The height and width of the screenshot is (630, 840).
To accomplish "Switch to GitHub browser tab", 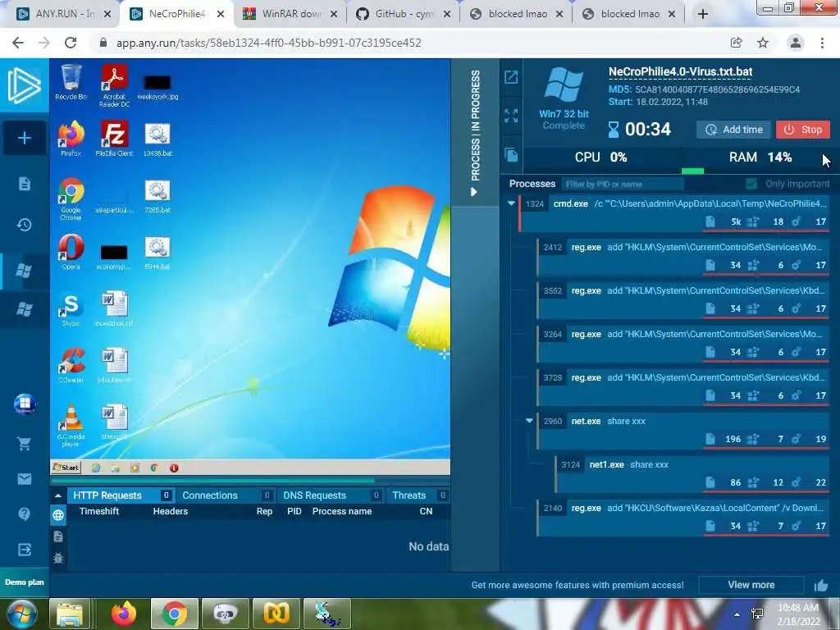I will pyautogui.click(x=404, y=15).
